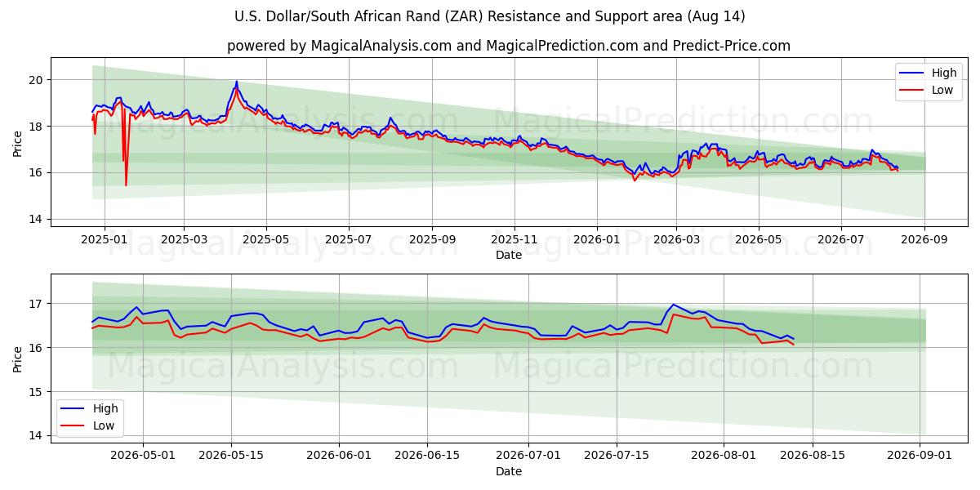Viewport: 980px width, 490px height.
Task: Click the '2026-07-15' date tick label
Action: [x=617, y=457]
